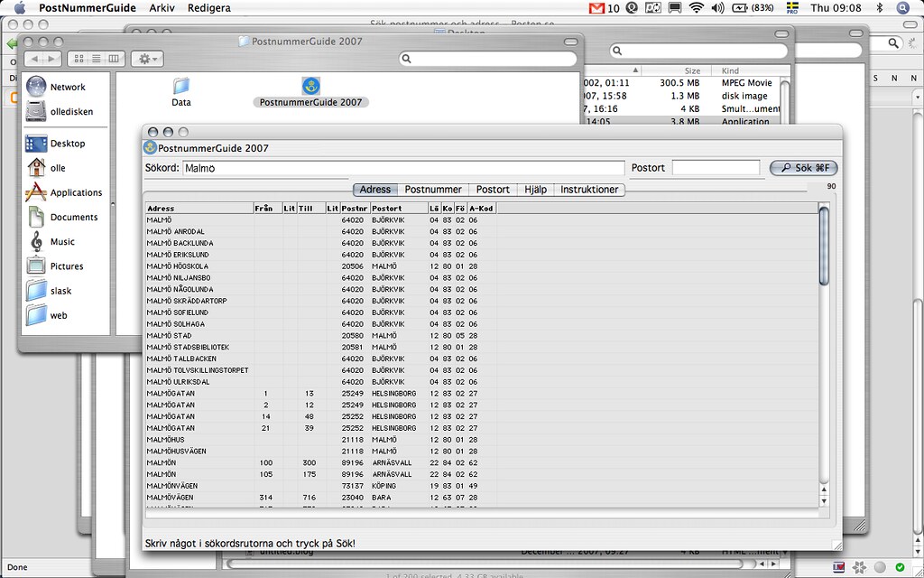The width and height of the screenshot is (924, 578).
Task: Select the MALMÖ STADSBIBLIOTEK row
Action: click(482, 347)
